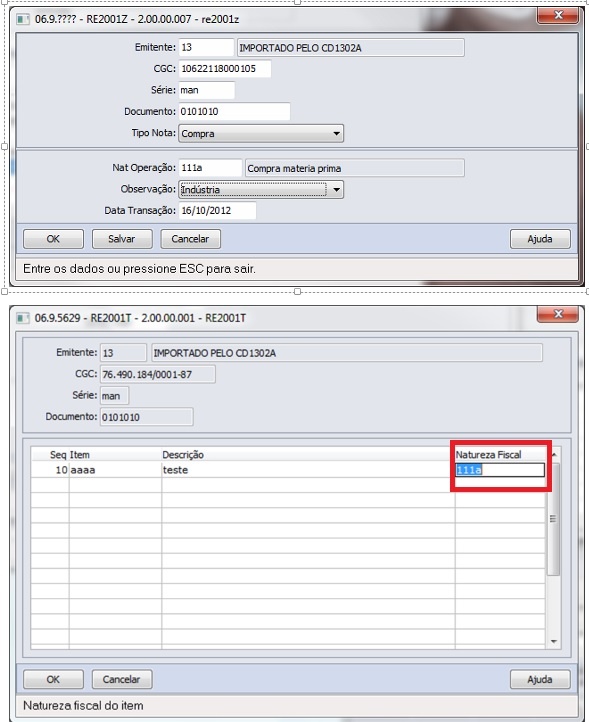Image resolution: width=589 pixels, height=722 pixels.
Task: Click the Natureza Fiscal cell with 111a
Action: [x=500, y=470]
